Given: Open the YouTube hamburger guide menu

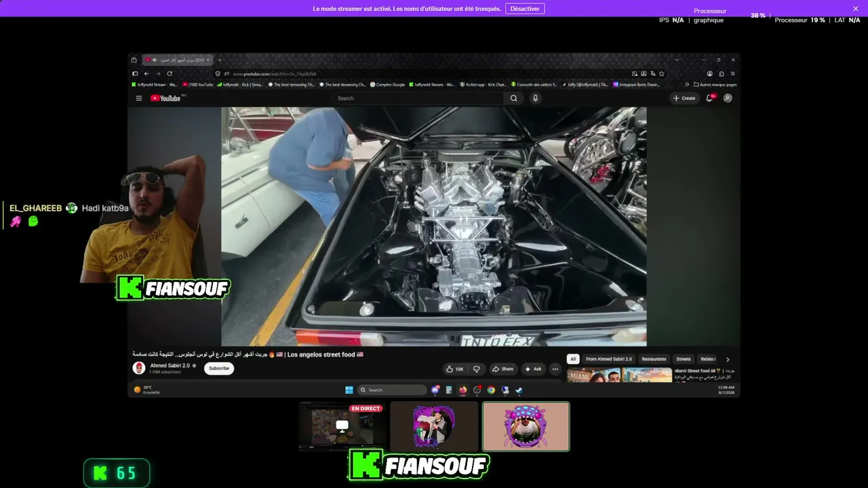Looking at the screenshot, I should pyautogui.click(x=139, y=98).
